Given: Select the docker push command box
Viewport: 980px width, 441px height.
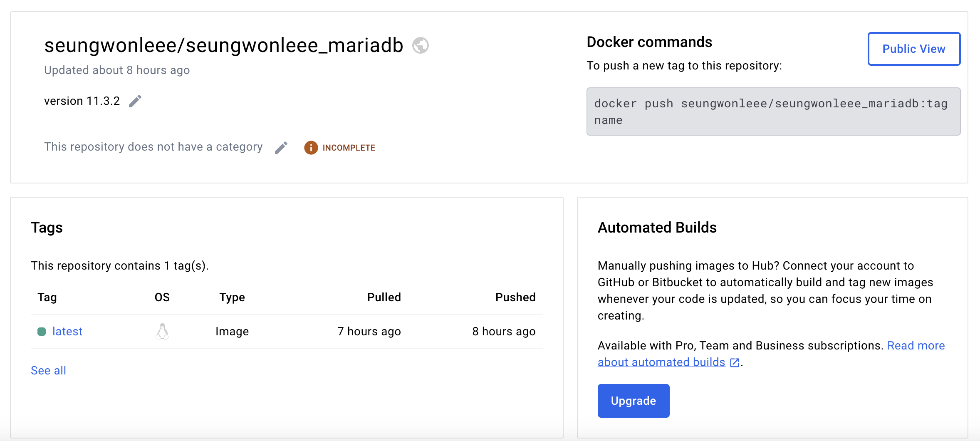Looking at the screenshot, I should pyautogui.click(x=773, y=111).
